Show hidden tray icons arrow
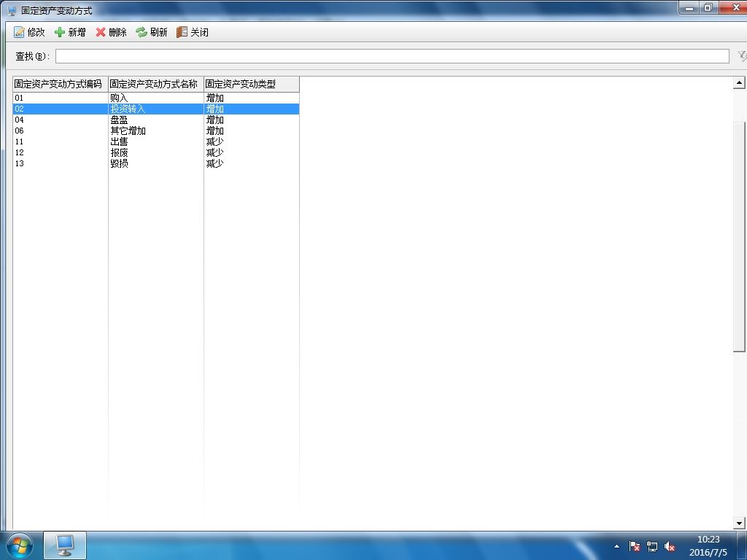Viewport: 747px width, 560px height. click(x=617, y=546)
